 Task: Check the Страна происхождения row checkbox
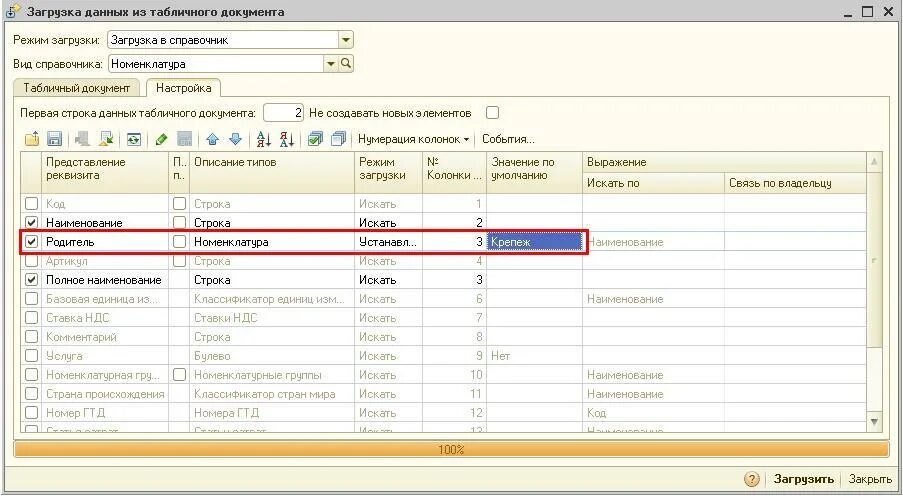(32, 393)
